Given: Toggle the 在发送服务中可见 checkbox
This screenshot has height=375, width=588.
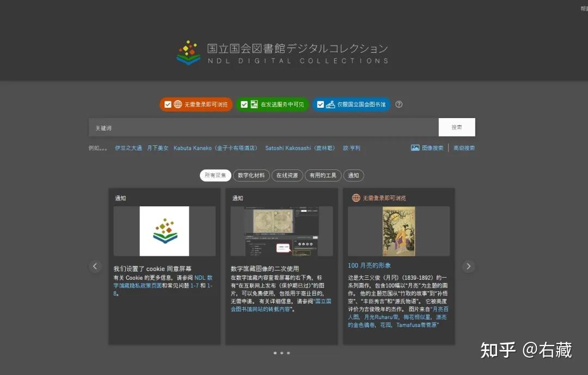Looking at the screenshot, I should point(244,104).
